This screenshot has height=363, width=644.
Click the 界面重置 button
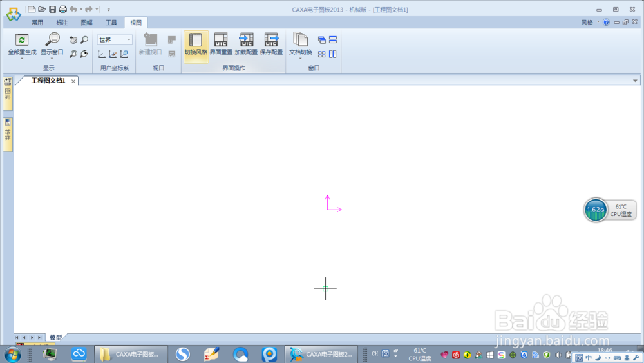pos(221,44)
